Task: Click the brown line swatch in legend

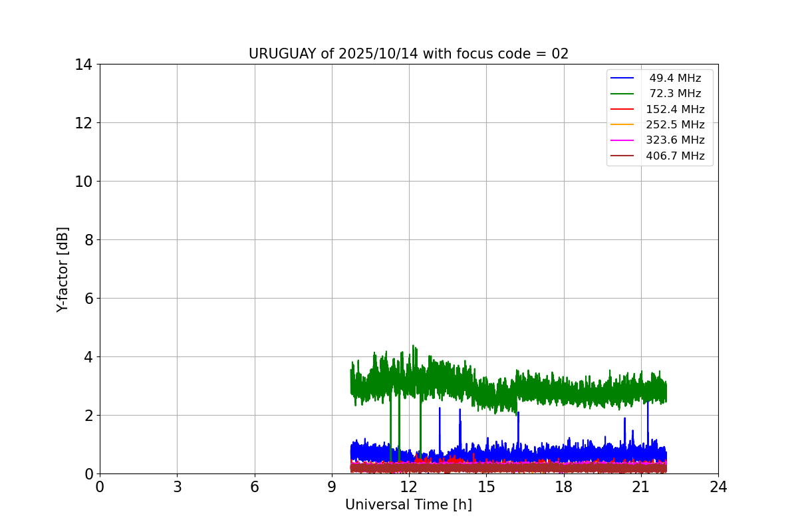Action: point(622,156)
